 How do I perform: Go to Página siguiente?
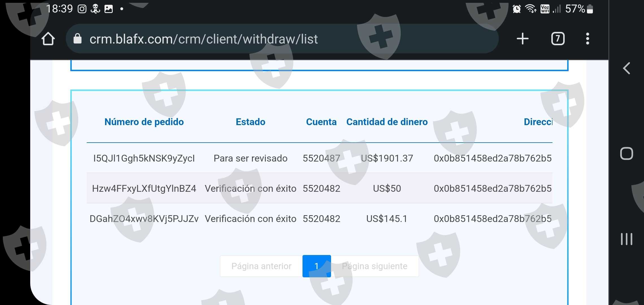375,266
